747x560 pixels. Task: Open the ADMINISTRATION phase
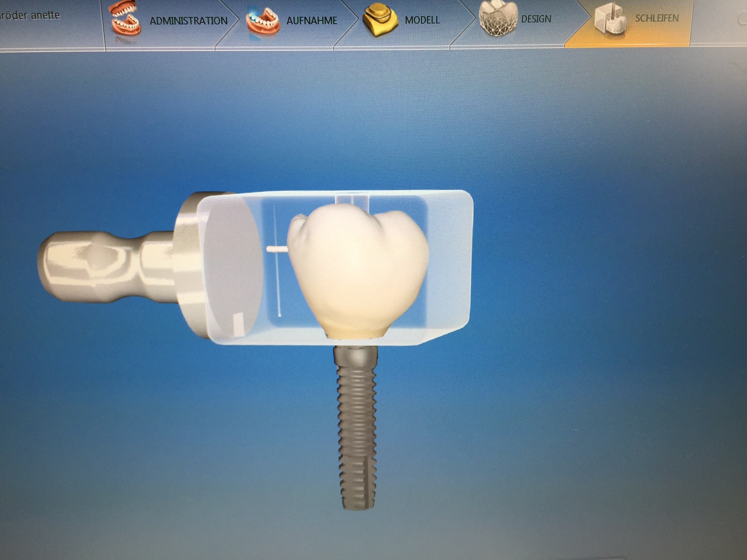tap(188, 21)
